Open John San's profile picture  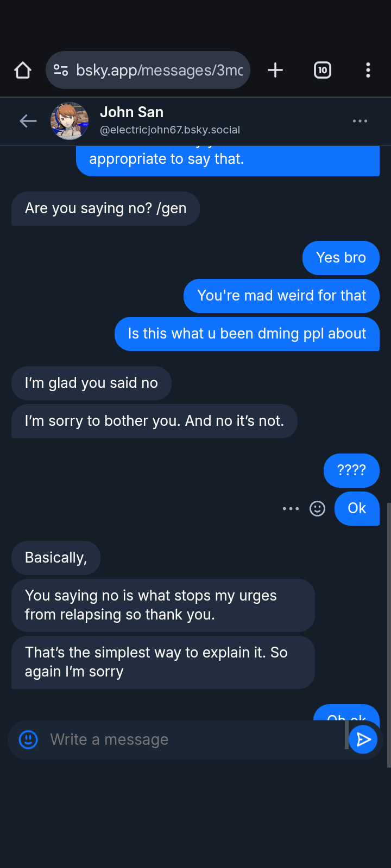(70, 121)
